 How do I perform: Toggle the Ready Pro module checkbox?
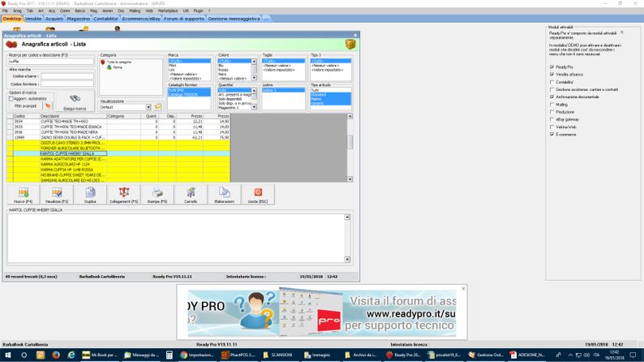[x=552, y=67]
